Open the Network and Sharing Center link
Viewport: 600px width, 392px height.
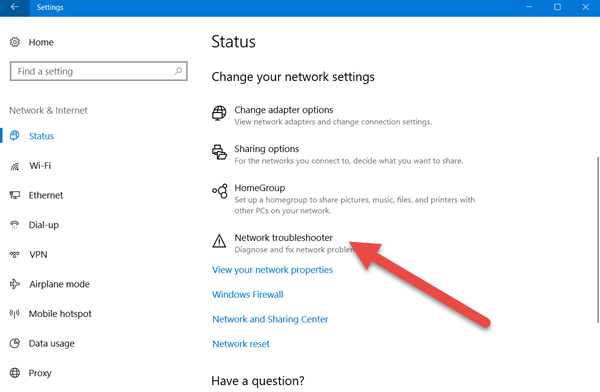270,319
